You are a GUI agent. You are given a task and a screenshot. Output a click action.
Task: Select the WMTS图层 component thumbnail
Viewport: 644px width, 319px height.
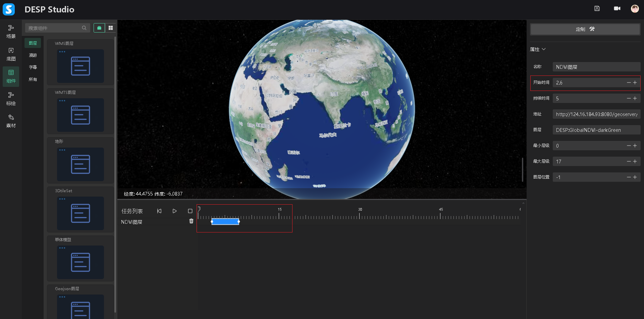pyautogui.click(x=80, y=115)
